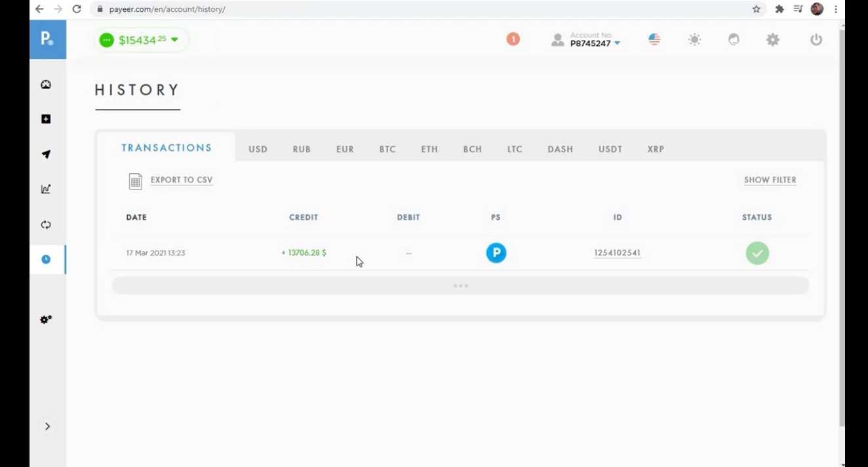Open the dashboard gauge icon in sidebar
The image size is (868, 467).
[46, 85]
